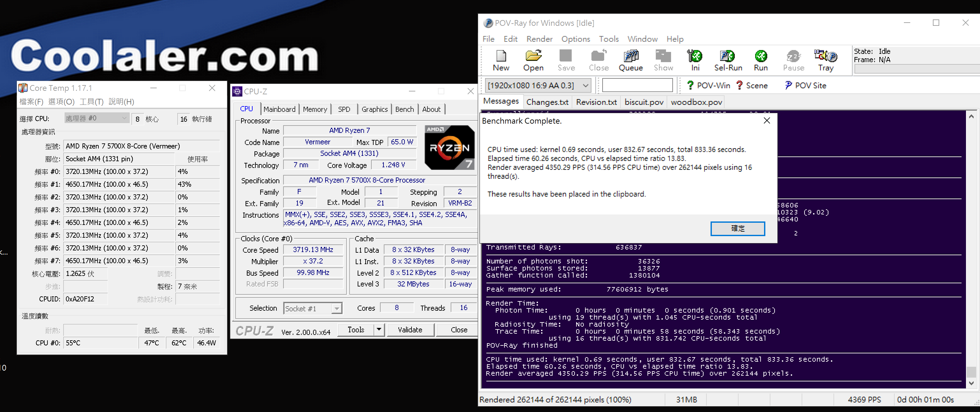
Task: Open the POV-Ray Help menu
Action: coord(675,39)
